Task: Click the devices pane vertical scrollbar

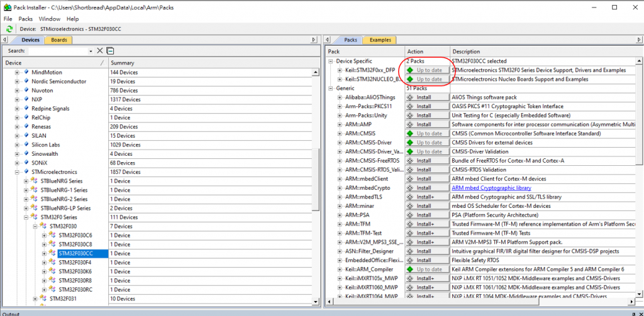Action: [x=316, y=180]
